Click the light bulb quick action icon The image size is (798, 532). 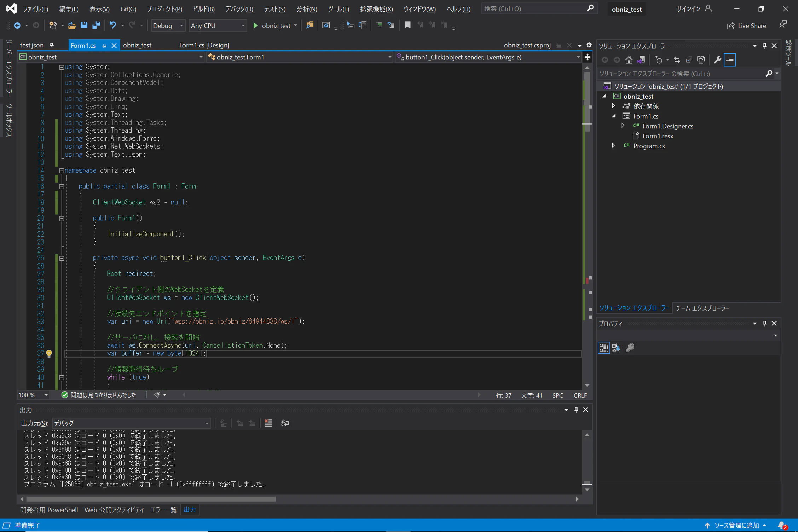49,353
